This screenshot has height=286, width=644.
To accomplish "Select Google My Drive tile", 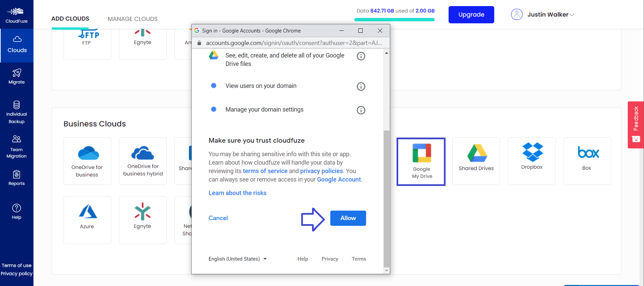I will 421,162.
